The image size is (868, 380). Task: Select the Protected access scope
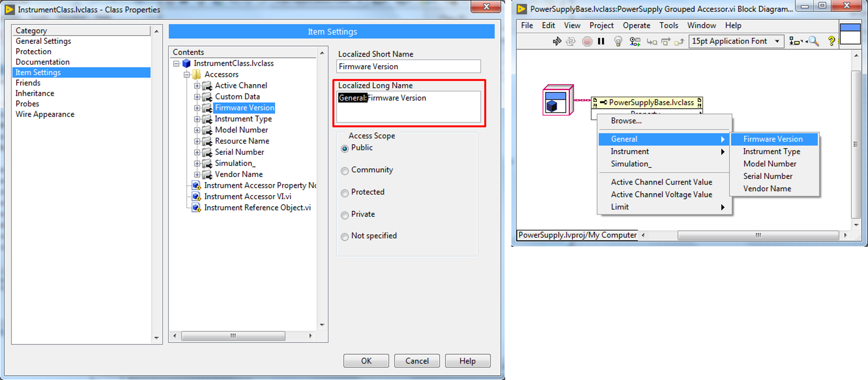pyautogui.click(x=345, y=193)
